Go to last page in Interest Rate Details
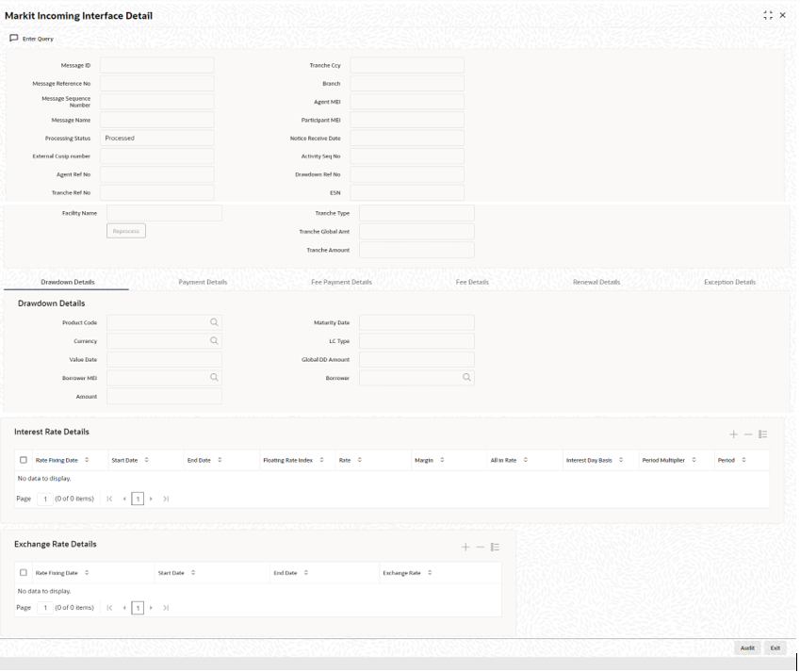The height and width of the screenshot is (672, 800). tap(166, 499)
